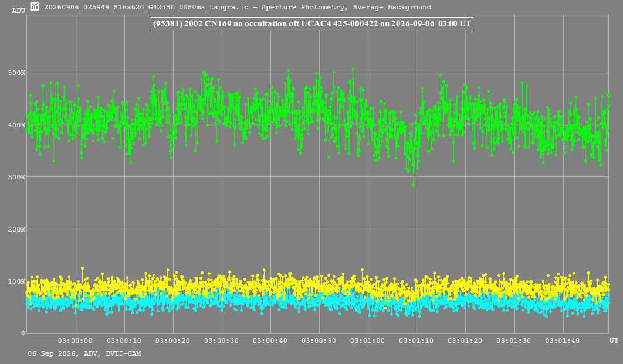Image resolution: width=623 pixels, height=364 pixels.
Task: Click the Tangra application icon in header
Action: tap(35, 6)
